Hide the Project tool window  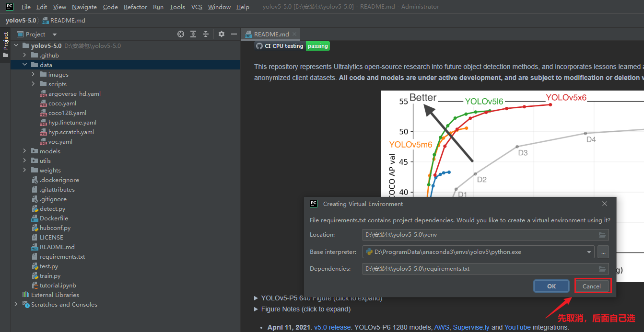234,34
